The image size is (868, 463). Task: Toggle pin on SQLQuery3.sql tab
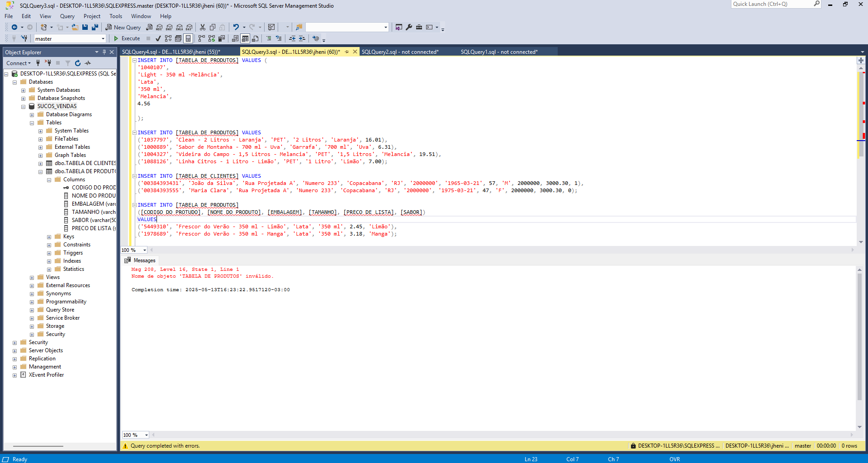coord(347,52)
